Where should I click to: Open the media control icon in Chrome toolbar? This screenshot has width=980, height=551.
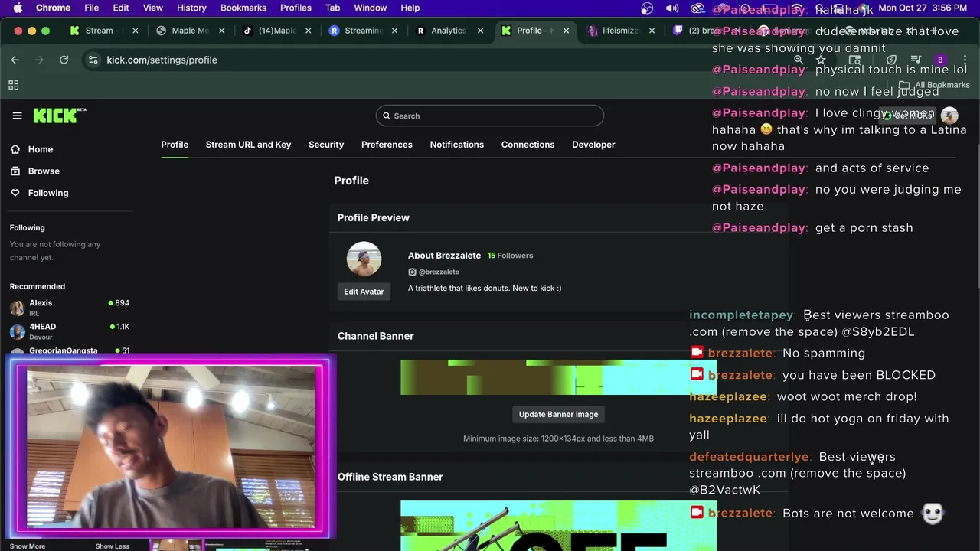click(916, 60)
